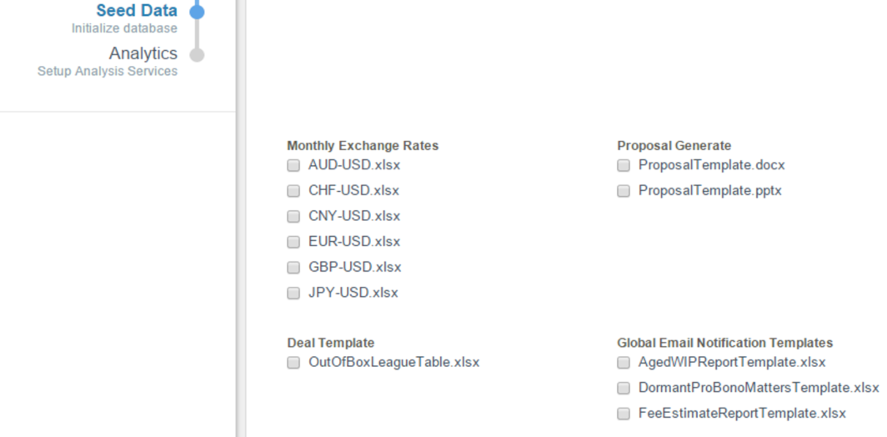Go to the Analytics setup step
The height and width of the screenshot is (437, 887).
point(143,53)
